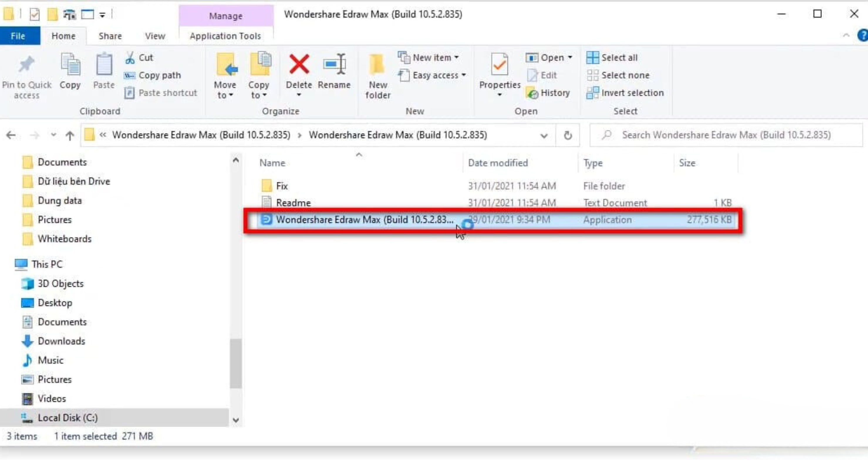The image size is (868, 461).
Task: Go back to the previous folder
Action: 11,135
